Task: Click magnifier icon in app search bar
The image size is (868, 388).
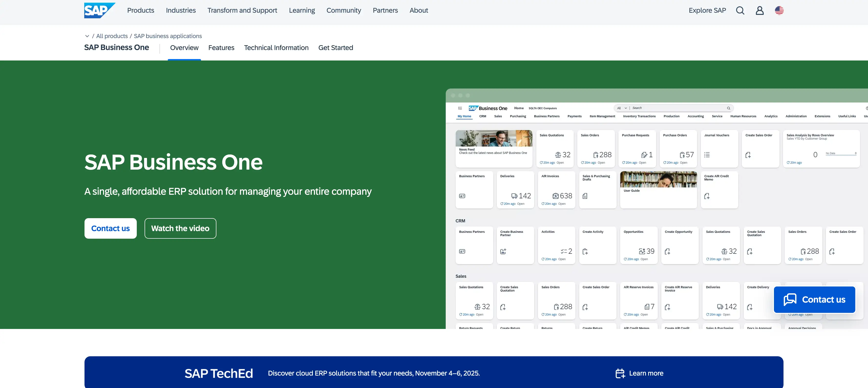Action: 728,108
